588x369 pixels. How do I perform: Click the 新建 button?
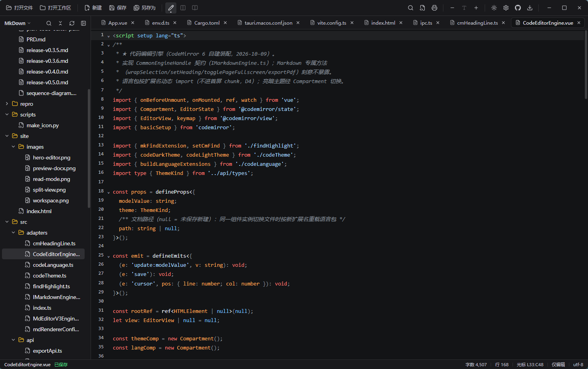pyautogui.click(x=93, y=8)
